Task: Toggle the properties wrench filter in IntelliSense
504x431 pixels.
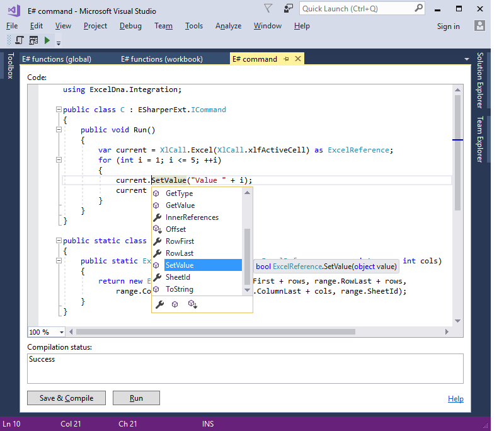Action: (x=159, y=304)
